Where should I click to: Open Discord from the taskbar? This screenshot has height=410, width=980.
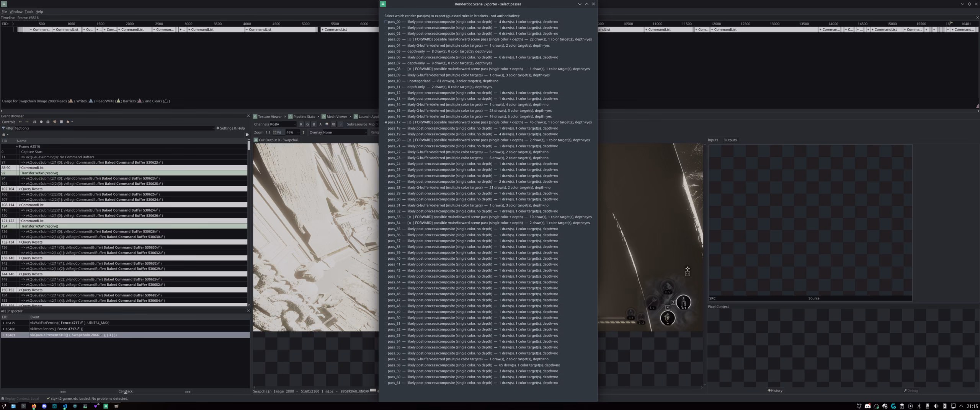44,406
